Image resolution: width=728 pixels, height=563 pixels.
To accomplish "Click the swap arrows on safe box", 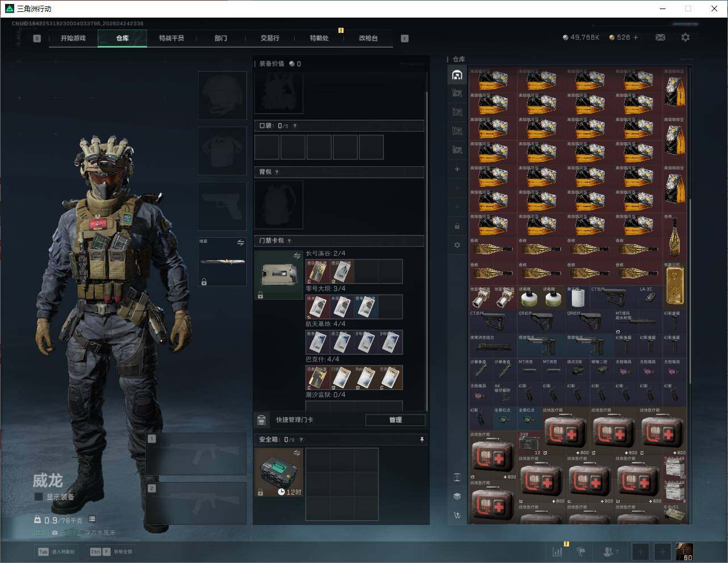I will (x=296, y=453).
